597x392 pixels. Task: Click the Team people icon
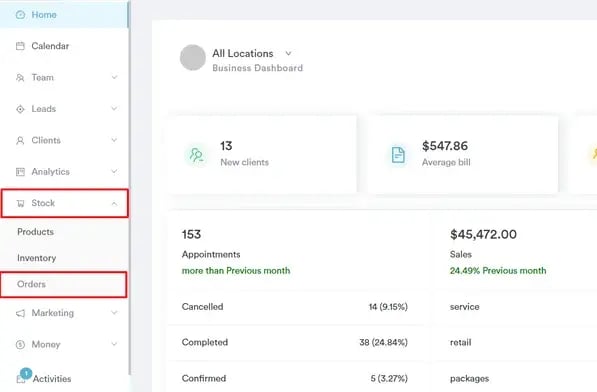click(x=20, y=78)
